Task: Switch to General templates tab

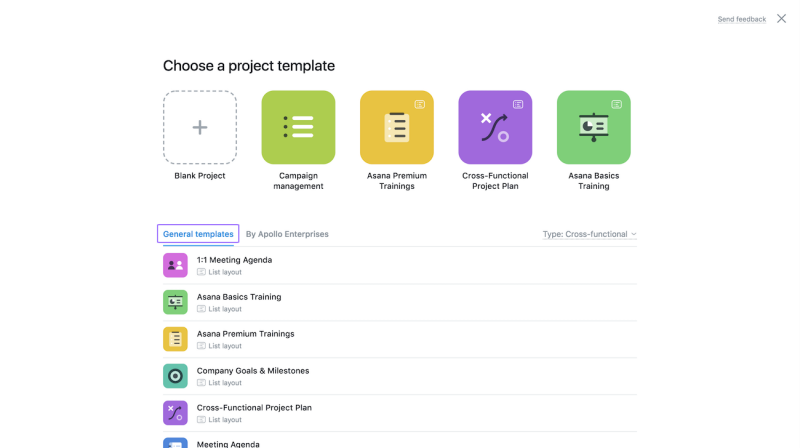Action: click(198, 234)
